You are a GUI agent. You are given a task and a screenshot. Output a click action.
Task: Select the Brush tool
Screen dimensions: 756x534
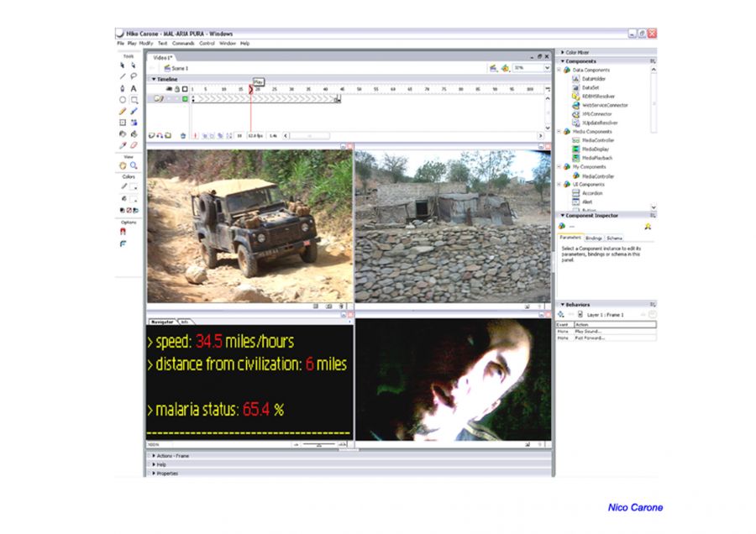click(x=134, y=112)
